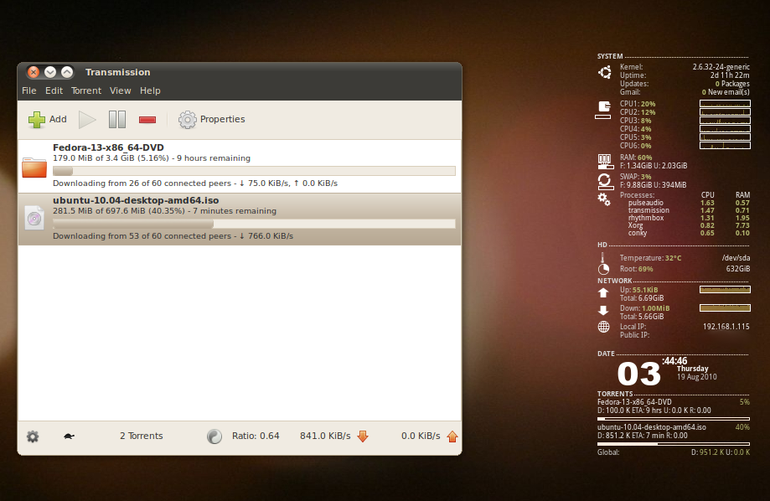Click 'Downloading from 26 of 60 connected peers'
Image resolution: width=770 pixels, height=501 pixels.
point(142,183)
